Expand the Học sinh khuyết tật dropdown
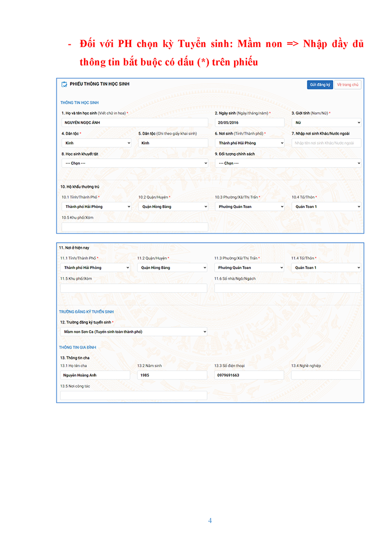This screenshot has width=392, height=555. click(134, 163)
